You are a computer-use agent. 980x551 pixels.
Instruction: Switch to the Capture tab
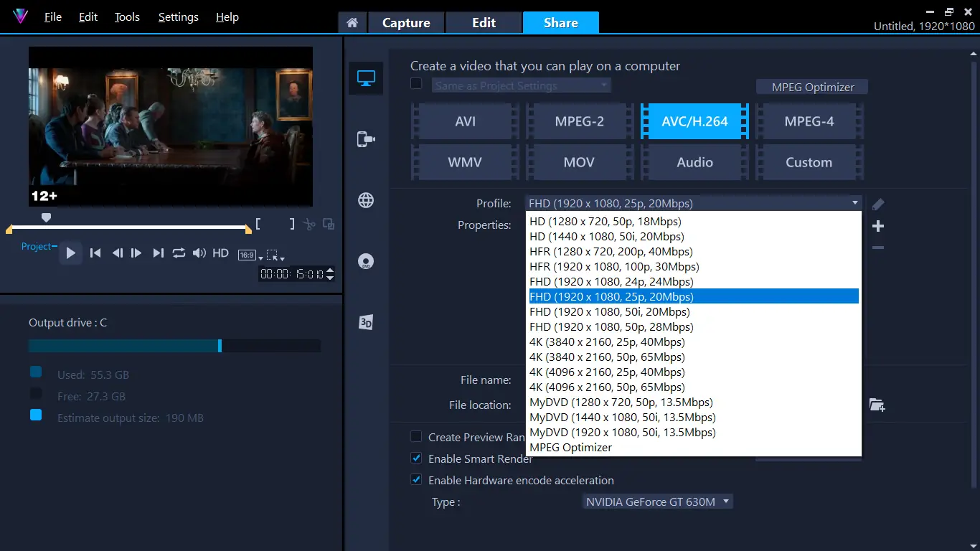(406, 22)
